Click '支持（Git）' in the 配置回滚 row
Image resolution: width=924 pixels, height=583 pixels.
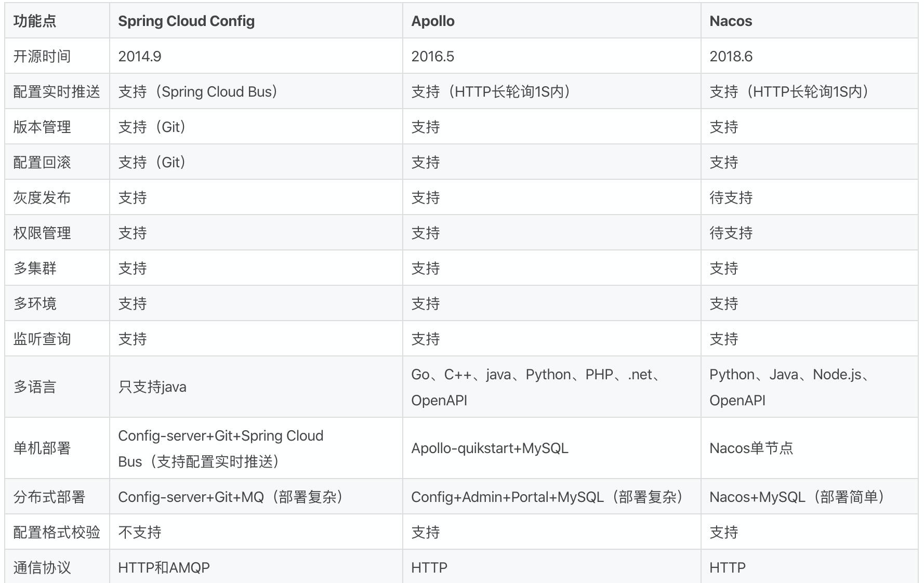[x=256, y=162]
